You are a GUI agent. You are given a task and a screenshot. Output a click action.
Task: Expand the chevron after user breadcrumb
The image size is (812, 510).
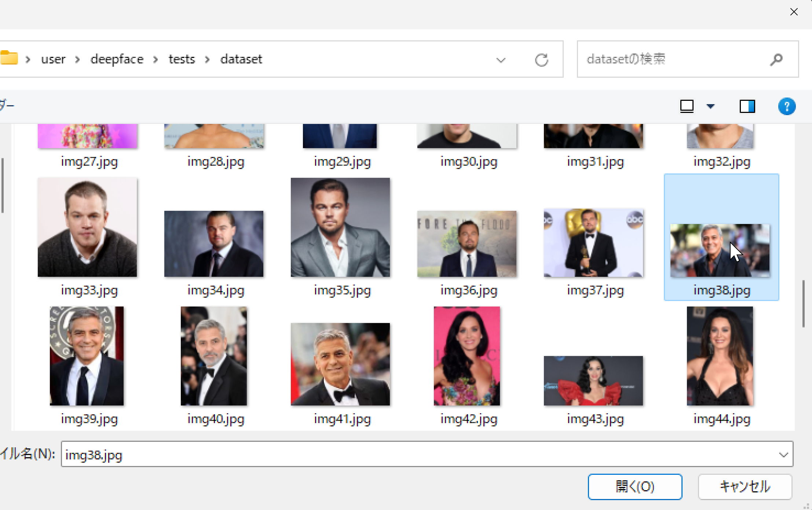(77, 59)
